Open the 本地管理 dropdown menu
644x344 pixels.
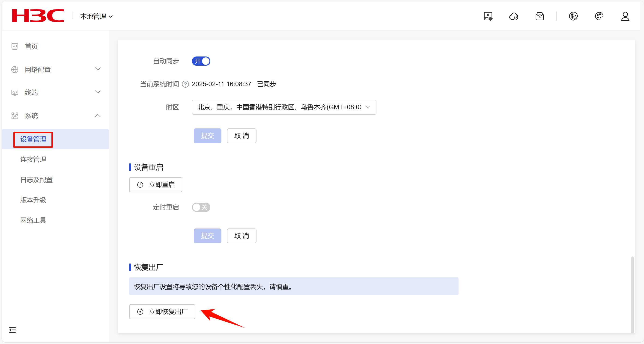96,17
